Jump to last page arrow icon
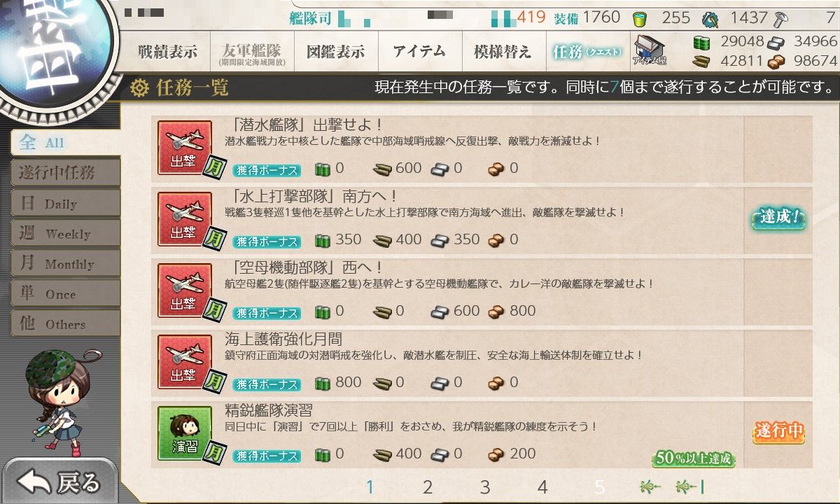This screenshot has height=504, width=840. [x=689, y=487]
